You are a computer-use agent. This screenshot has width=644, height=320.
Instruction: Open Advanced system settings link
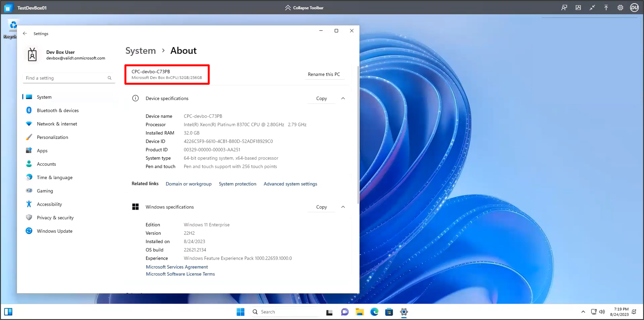(290, 184)
